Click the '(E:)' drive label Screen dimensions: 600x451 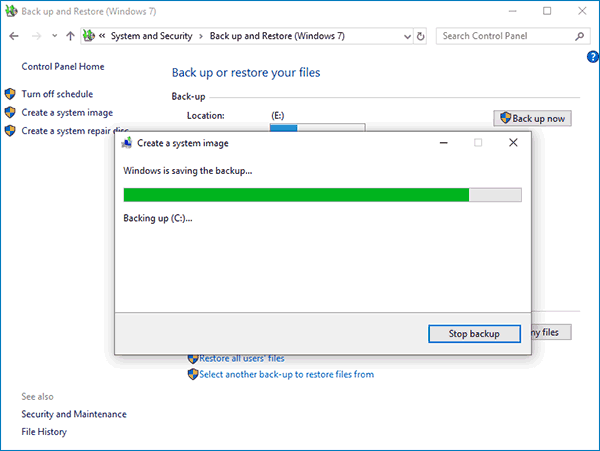278,116
